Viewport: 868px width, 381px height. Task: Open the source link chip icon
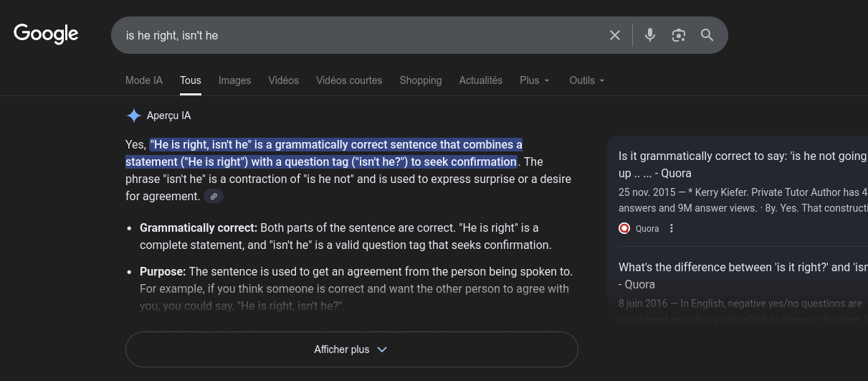point(214,196)
